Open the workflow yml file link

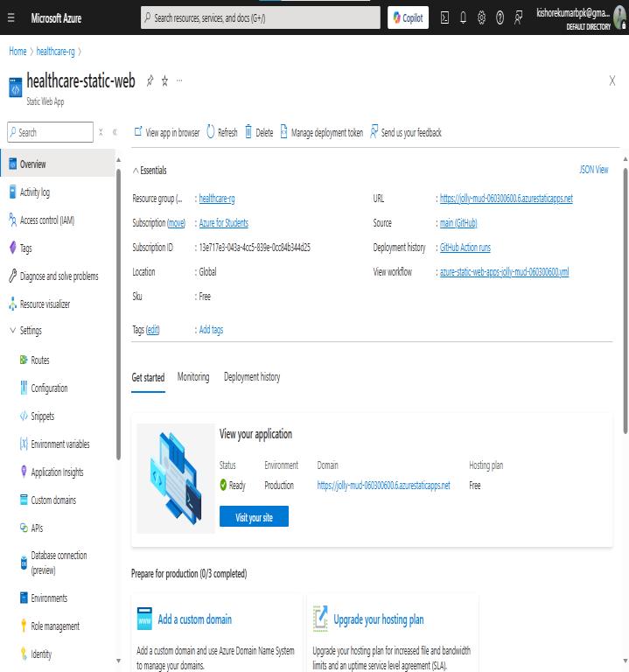point(504,272)
